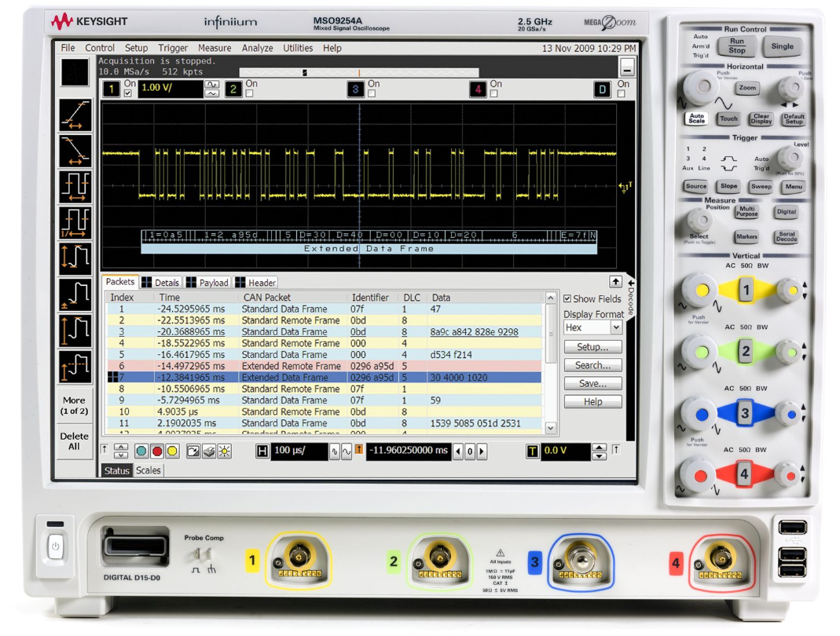This screenshot has width=840, height=636.
Task: Click the Setup... button
Action: [x=592, y=347]
